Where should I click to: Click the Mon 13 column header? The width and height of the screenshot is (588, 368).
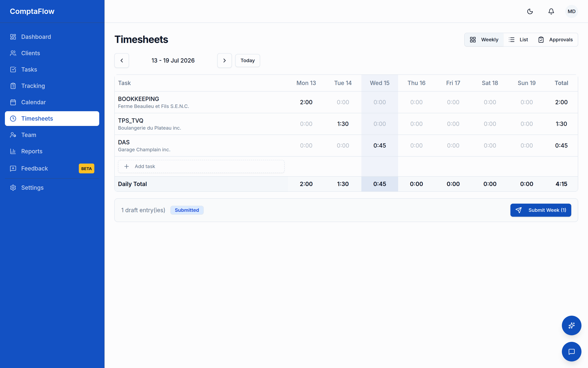pos(306,83)
